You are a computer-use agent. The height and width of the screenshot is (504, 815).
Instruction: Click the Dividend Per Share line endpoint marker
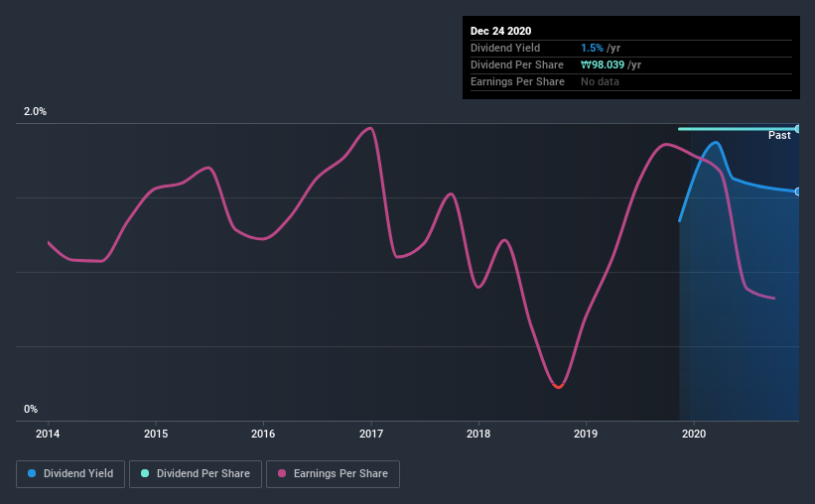pyautogui.click(x=798, y=129)
